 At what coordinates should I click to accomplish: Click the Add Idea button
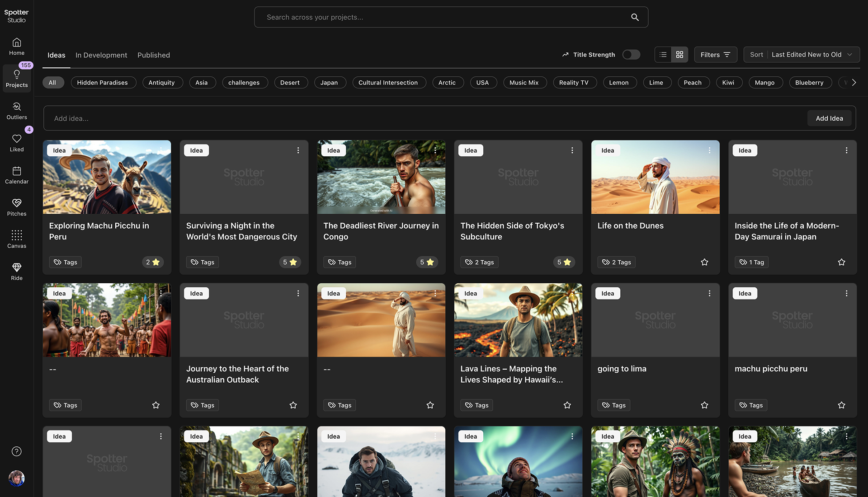coord(829,118)
